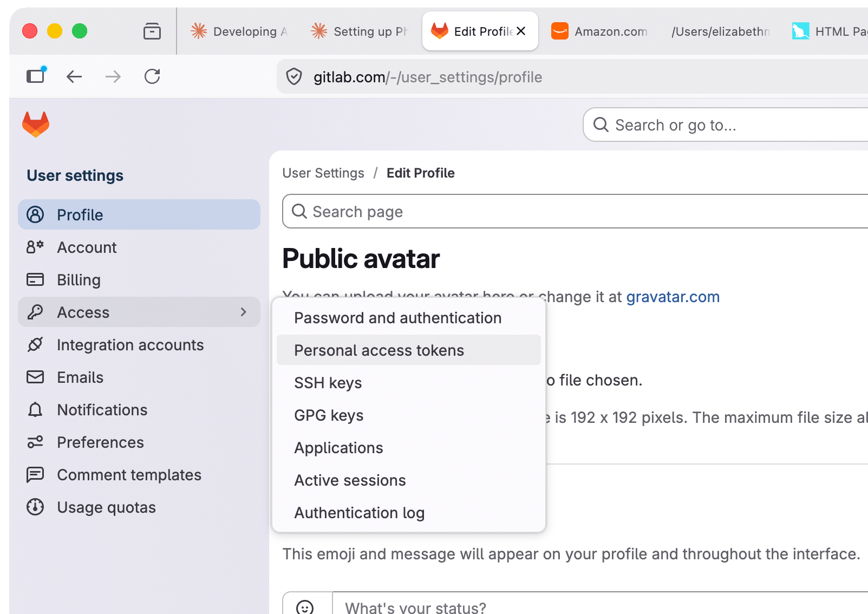Close the Edit Profile tab
The width and height of the screenshot is (868, 614).
[x=521, y=31]
